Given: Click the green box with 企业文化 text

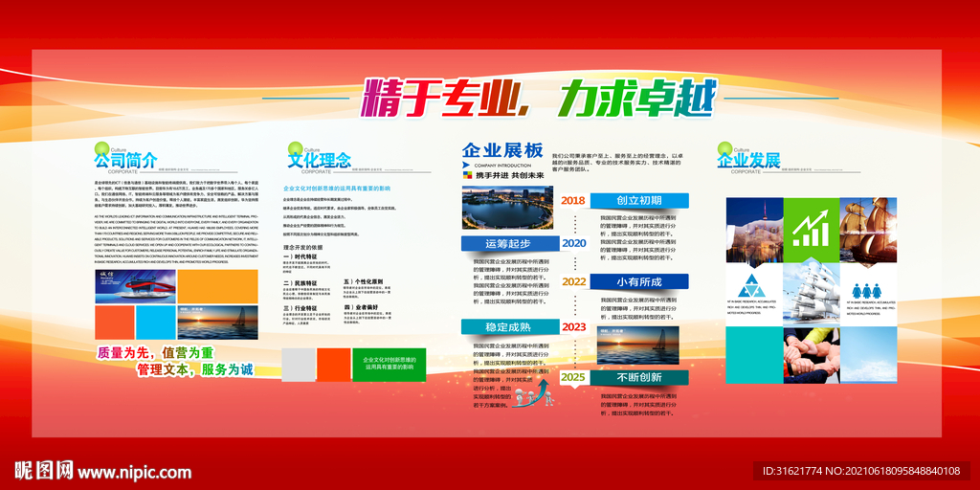Looking at the screenshot, I should tap(389, 365).
